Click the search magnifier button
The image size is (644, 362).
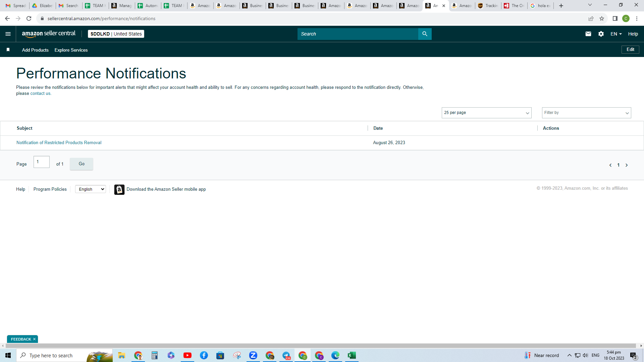pos(425,34)
